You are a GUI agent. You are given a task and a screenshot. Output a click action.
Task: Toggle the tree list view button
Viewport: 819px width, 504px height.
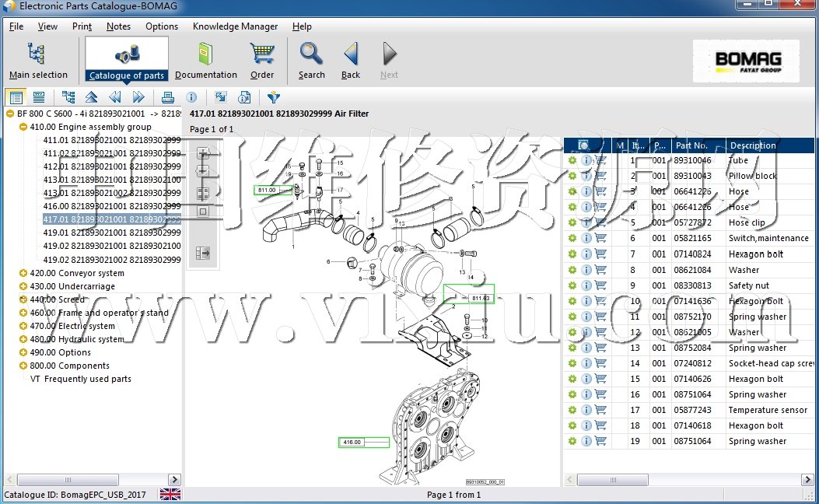pyautogui.click(x=15, y=97)
